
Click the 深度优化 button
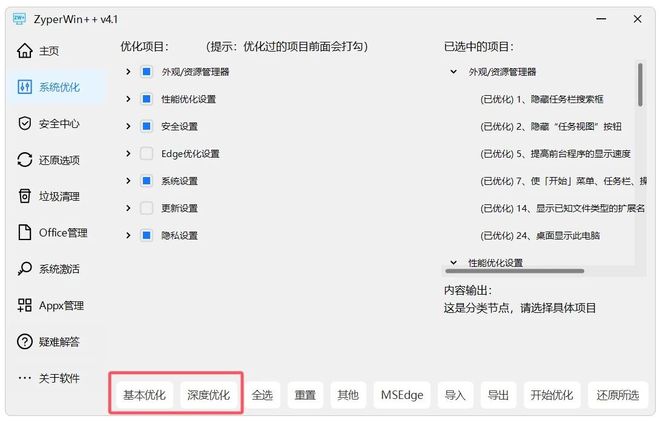(208, 395)
